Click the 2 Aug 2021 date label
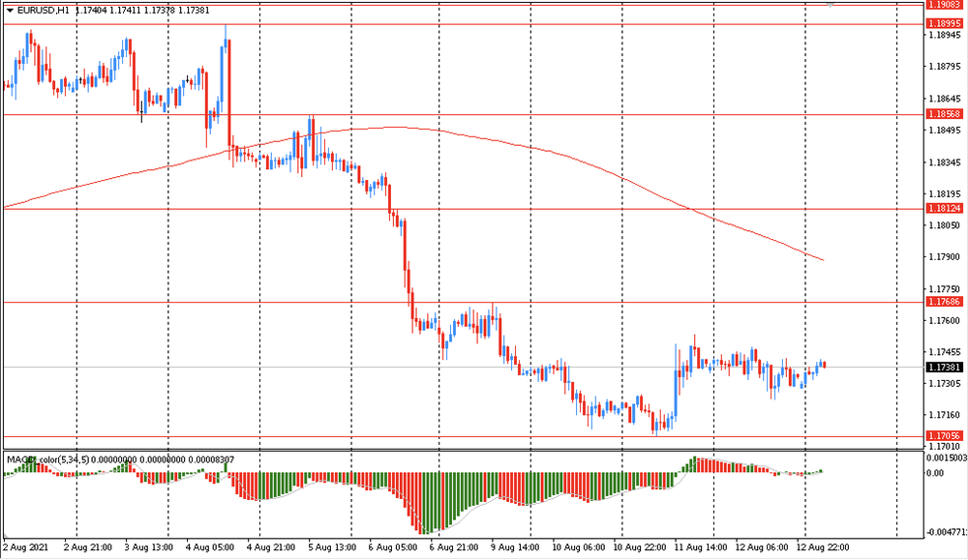Viewport: 968px width, 560px height. [x=25, y=547]
